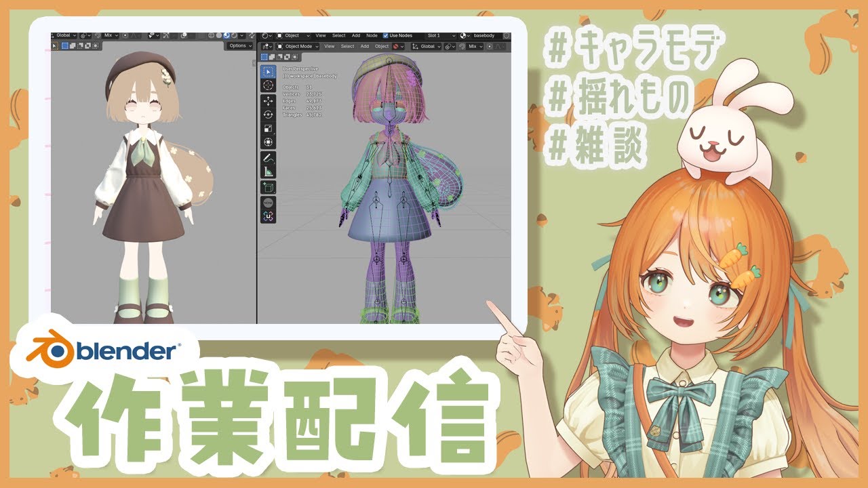This screenshot has height=488, width=868.
Task: Click the Tweak arrow icon in left viewport
Action: (54, 46)
